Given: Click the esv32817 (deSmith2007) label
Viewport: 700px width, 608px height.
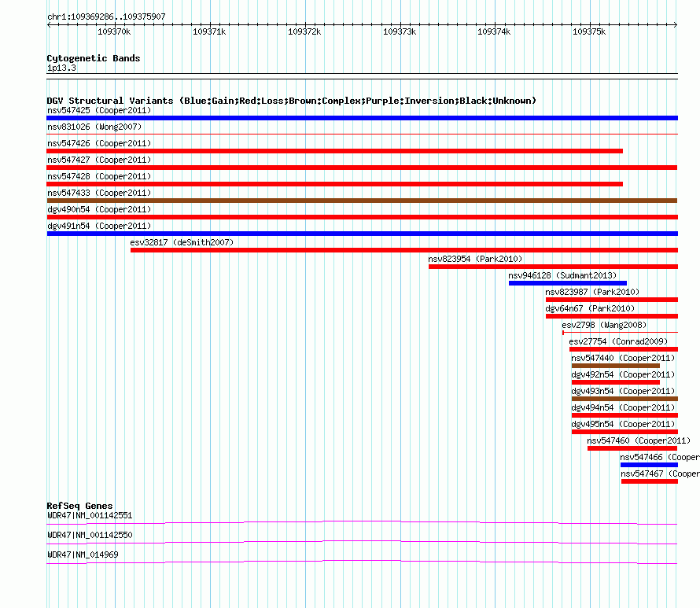Looking at the screenshot, I should [x=182, y=242].
